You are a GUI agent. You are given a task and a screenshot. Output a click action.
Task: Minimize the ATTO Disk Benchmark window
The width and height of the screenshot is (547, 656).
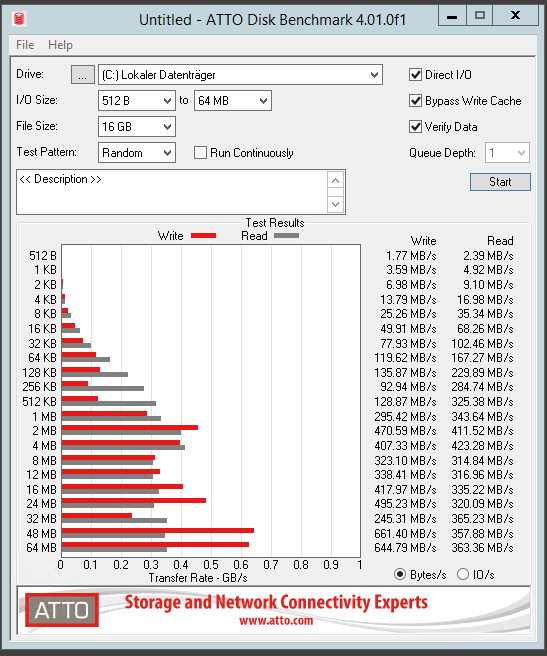(452, 16)
